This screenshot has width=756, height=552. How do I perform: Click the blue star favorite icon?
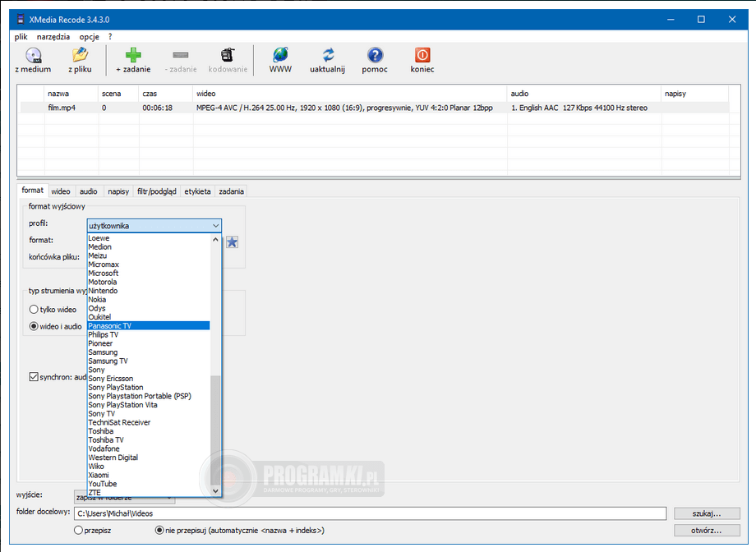[x=232, y=242]
